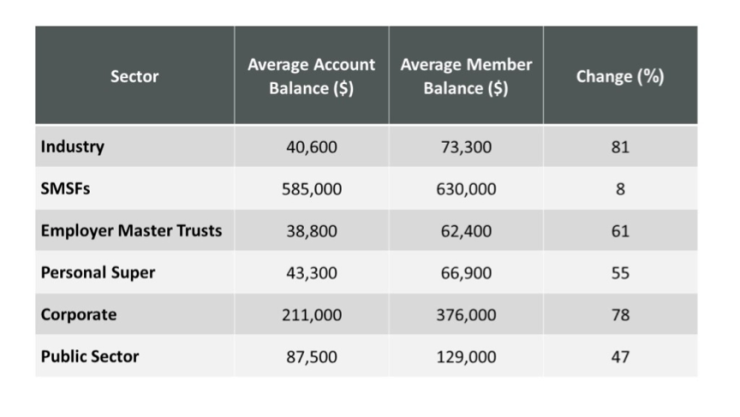Image resolution: width=740 pixels, height=417 pixels.
Task: Click the 87,500 account balance cell
Action: click(x=312, y=356)
